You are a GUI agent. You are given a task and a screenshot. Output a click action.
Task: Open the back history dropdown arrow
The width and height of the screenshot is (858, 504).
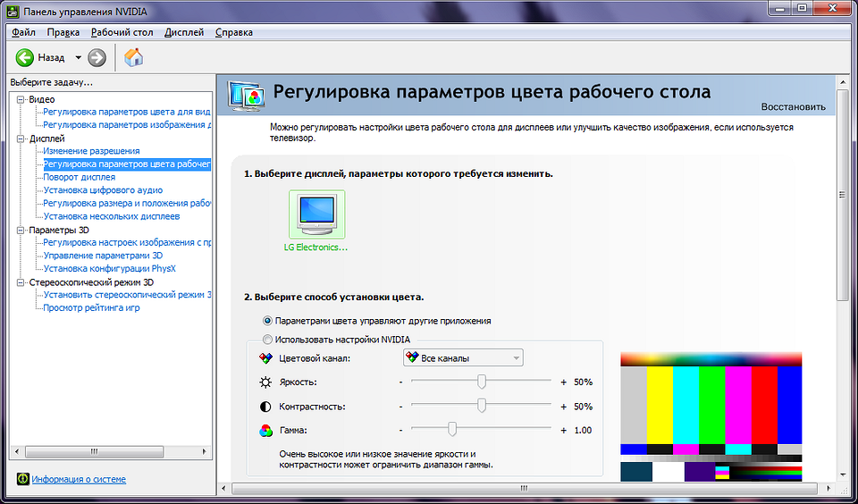point(78,58)
